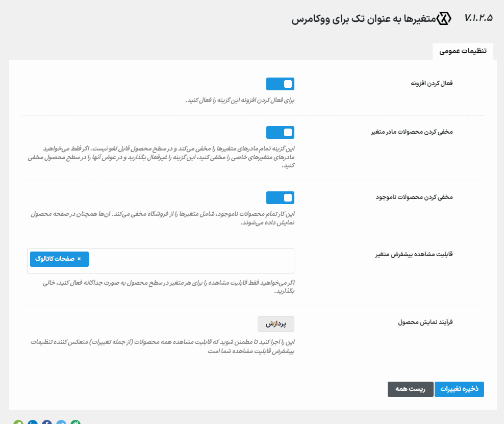
Task: Toggle off مخفی کردن محصولات ناموجود
Action: [x=280, y=197]
